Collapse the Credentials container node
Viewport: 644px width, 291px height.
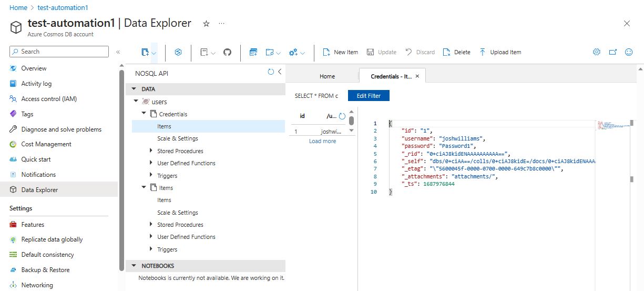144,114
